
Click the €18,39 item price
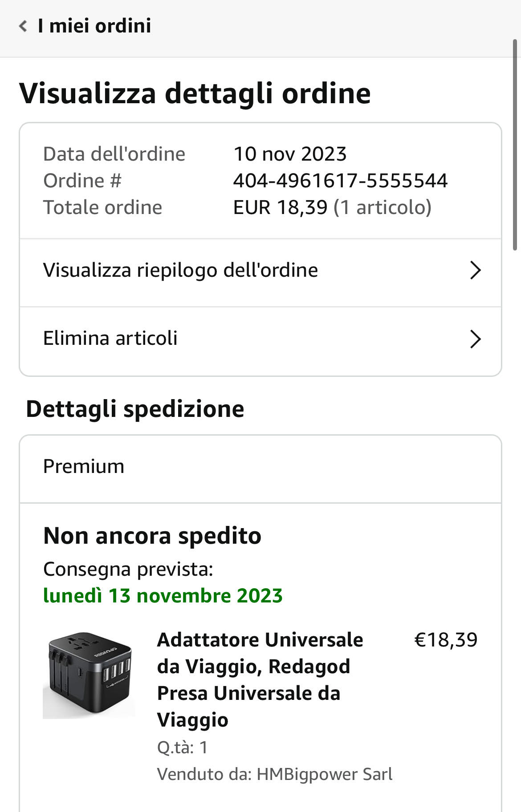[x=446, y=640]
